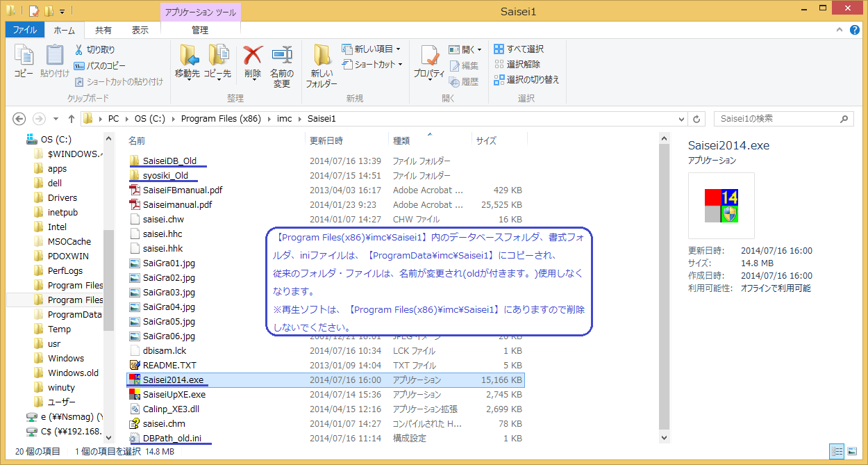
Task: Click the Paste (貼り付け) ribbon icon
Action: 55,60
